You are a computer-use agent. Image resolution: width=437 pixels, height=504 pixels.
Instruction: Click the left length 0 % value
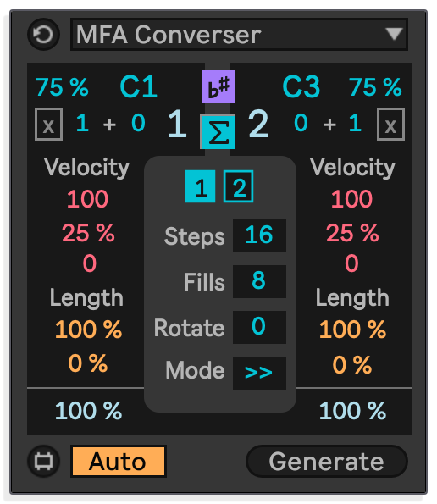point(88,364)
